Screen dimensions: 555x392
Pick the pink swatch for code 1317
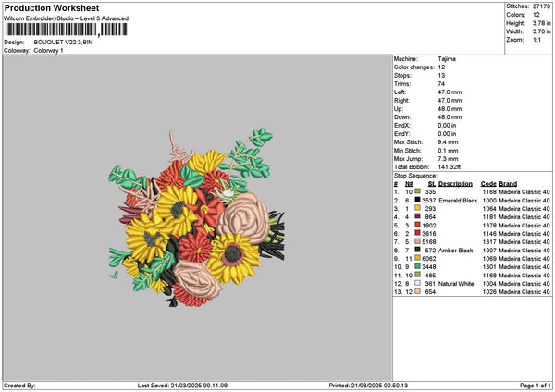[418, 241]
